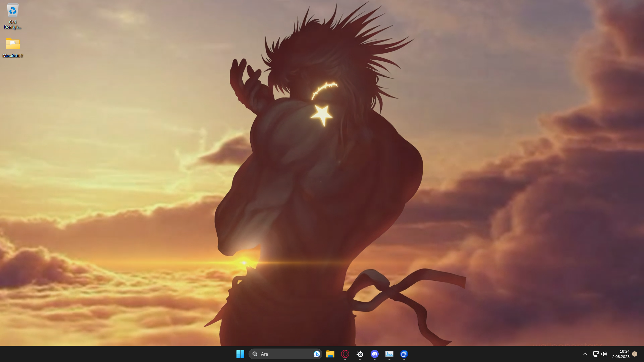This screenshot has width=644, height=362.
Task: Switch to Opera GX browser
Action: [345, 354]
